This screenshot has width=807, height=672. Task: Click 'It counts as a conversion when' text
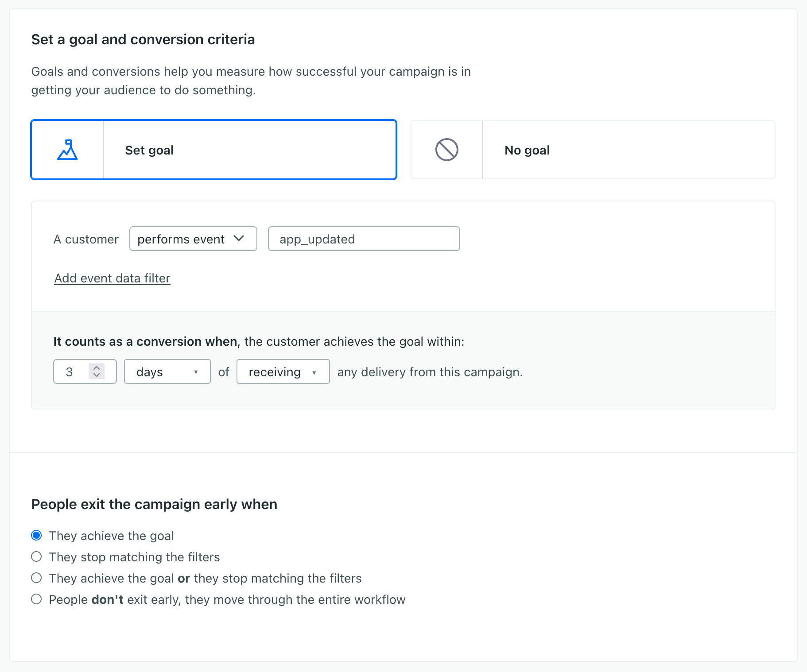145,341
